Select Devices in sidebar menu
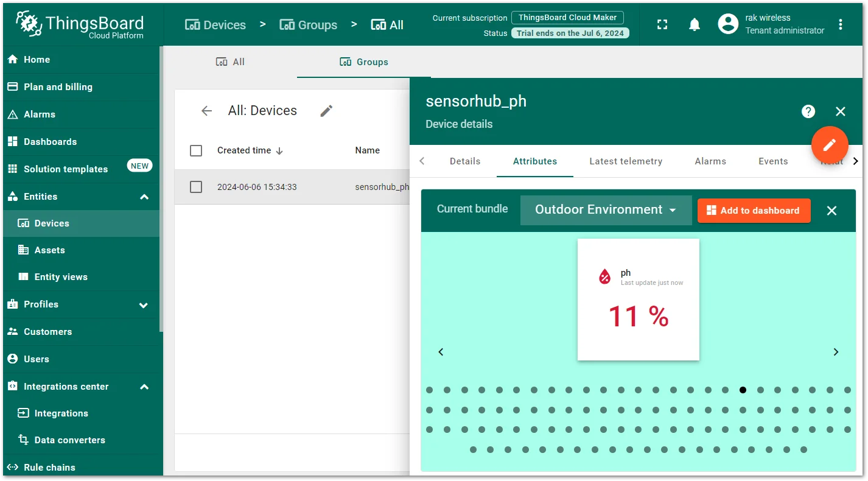The height and width of the screenshot is (481, 868). [82, 223]
